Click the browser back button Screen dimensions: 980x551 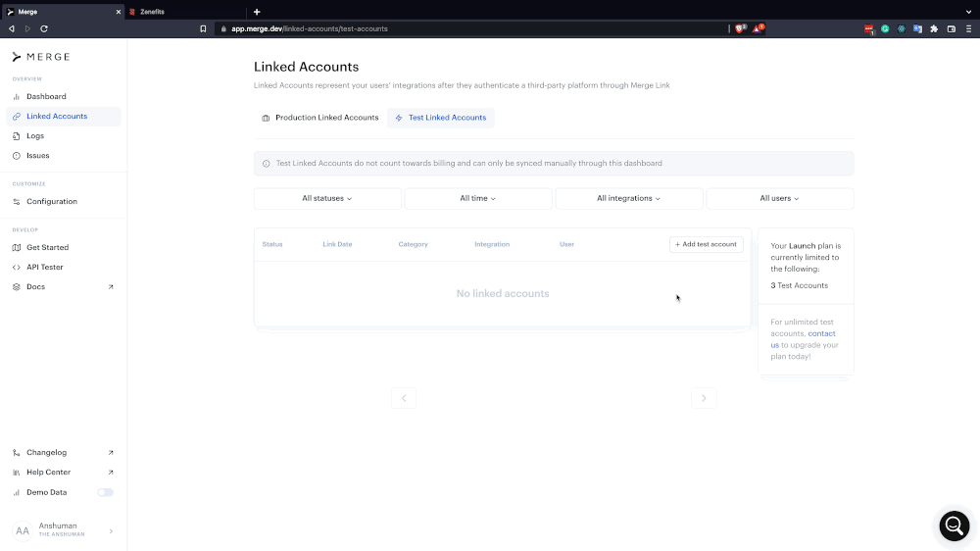point(11,28)
